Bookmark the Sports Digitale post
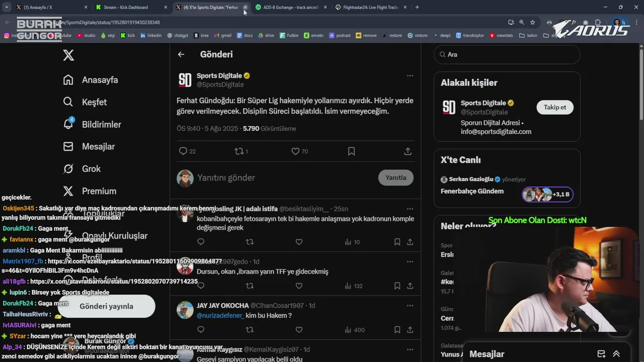This screenshot has height=362, width=644. pyautogui.click(x=352, y=151)
